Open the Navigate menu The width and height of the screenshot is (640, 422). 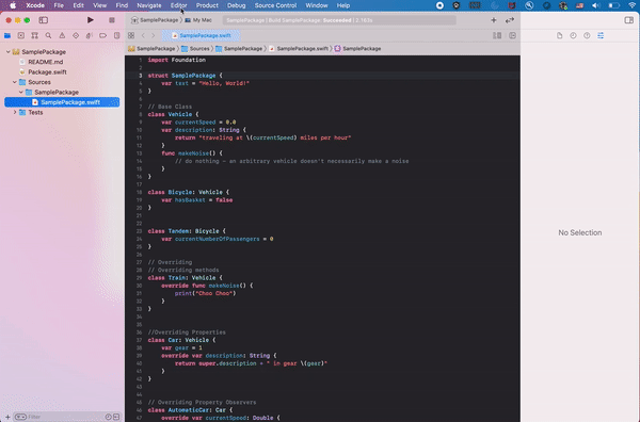tap(149, 5)
